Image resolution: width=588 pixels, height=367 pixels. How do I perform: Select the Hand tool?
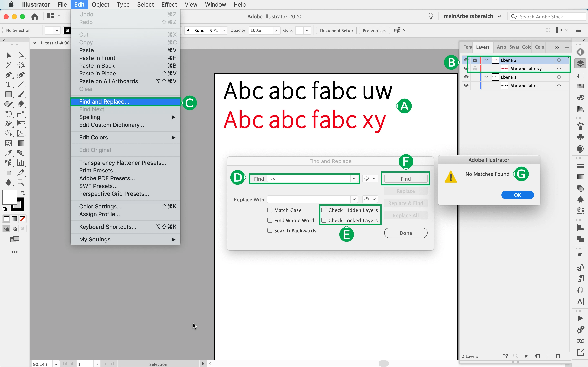8,182
